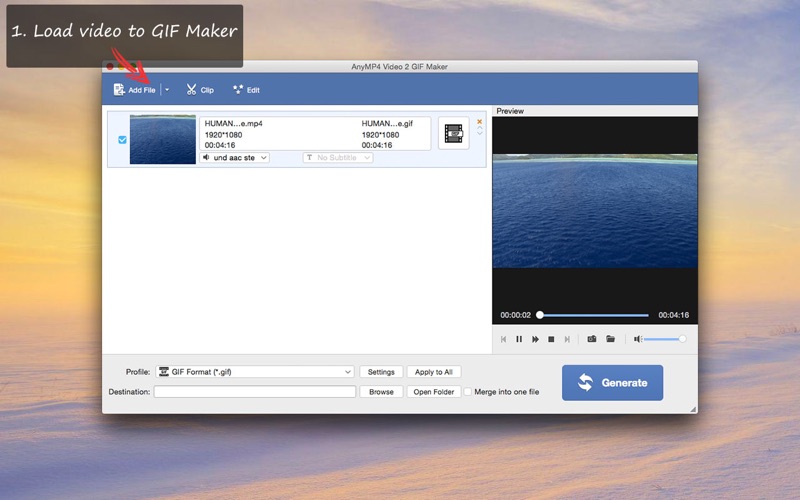
Task: Click the Browse button
Action: (381, 392)
